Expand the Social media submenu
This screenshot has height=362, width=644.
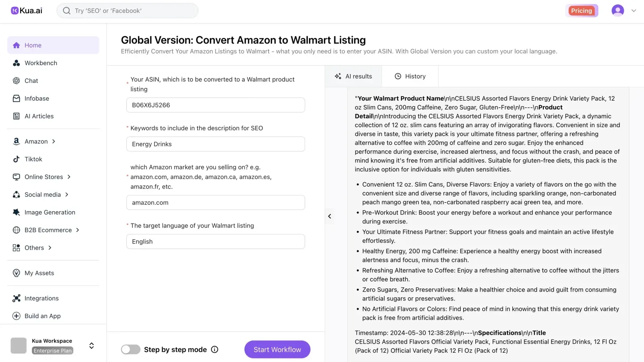[67, 195]
